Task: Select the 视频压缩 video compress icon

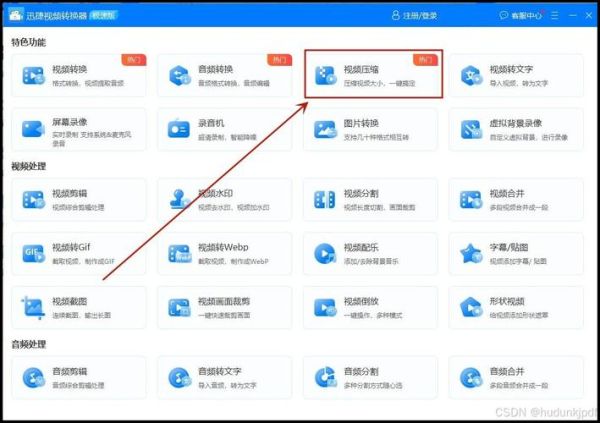Action: click(x=325, y=76)
